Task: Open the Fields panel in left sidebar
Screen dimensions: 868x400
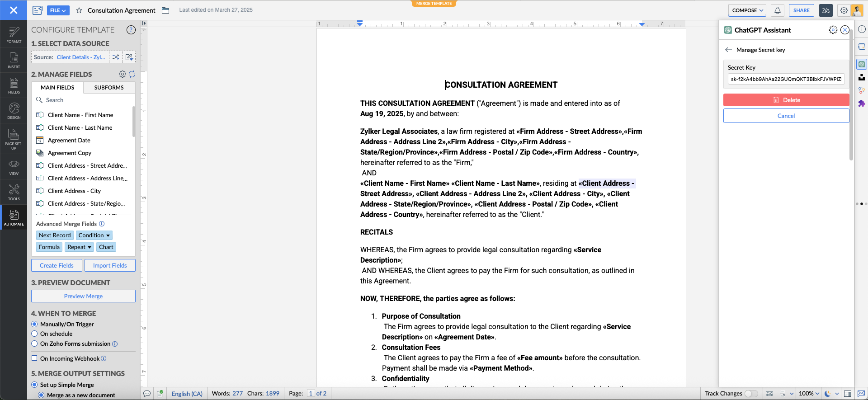Action: pyautogui.click(x=14, y=85)
